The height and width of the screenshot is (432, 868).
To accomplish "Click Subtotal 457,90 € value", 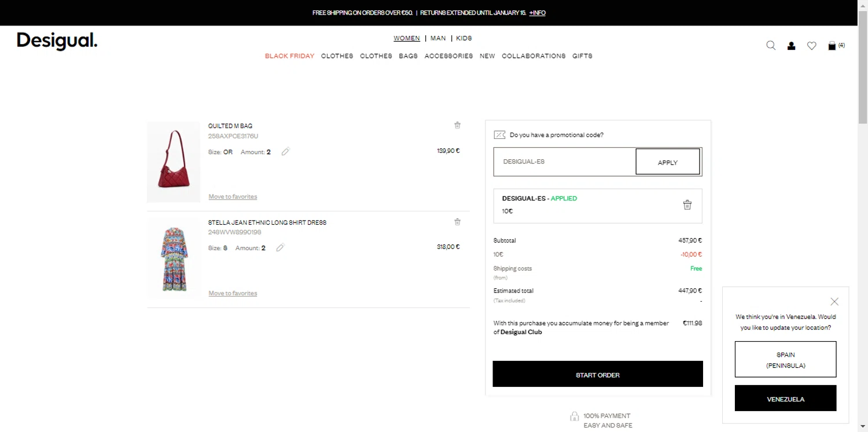I will (x=690, y=240).
